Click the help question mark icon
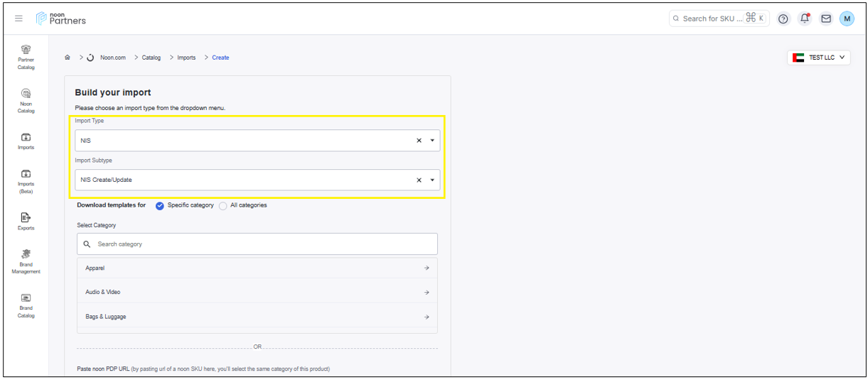The height and width of the screenshot is (380, 868). pyautogui.click(x=783, y=19)
